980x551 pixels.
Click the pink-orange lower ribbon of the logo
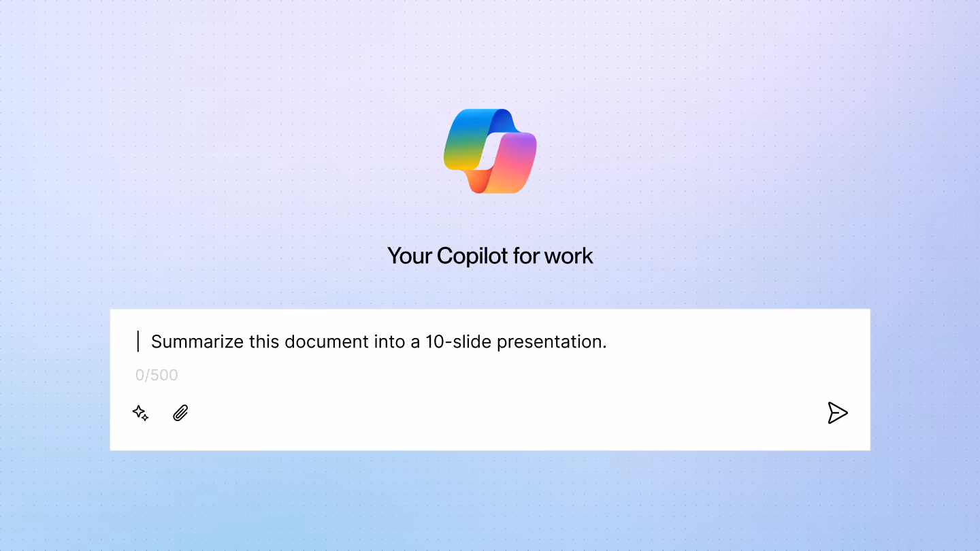507,165
